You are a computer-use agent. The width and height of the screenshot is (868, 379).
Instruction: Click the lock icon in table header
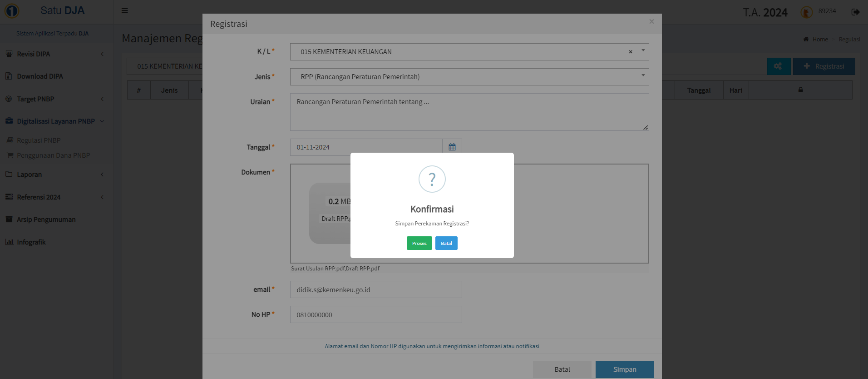800,90
